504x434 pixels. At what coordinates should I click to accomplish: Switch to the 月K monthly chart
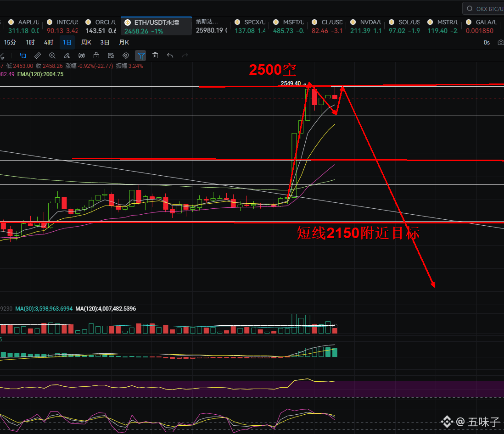124,42
